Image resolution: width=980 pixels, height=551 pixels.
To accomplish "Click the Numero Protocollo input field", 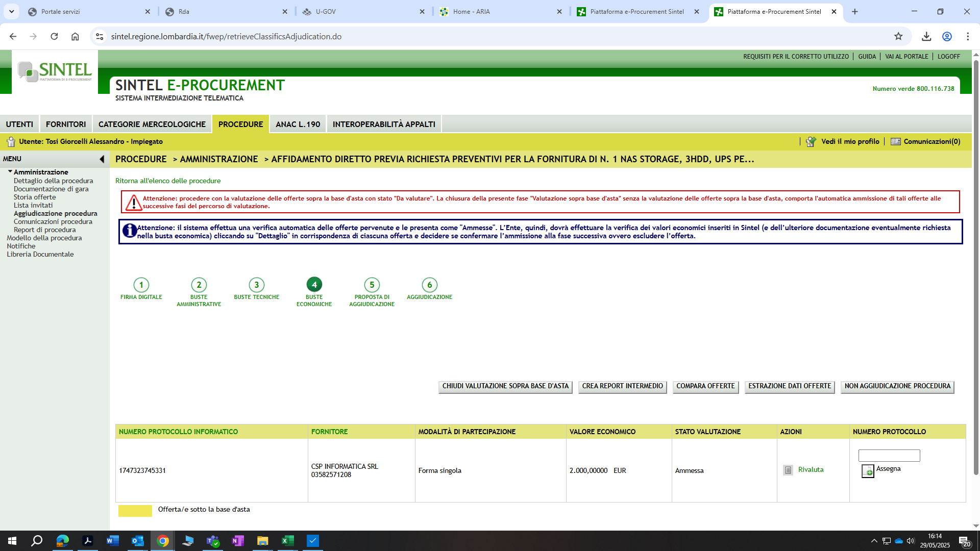I will pos(889,455).
